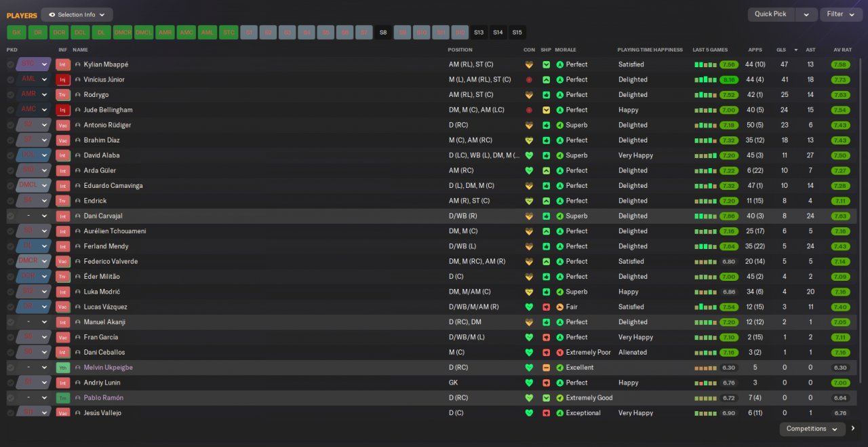
Task: Click David Alaba's green condition heart
Action: [x=529, y=155]
